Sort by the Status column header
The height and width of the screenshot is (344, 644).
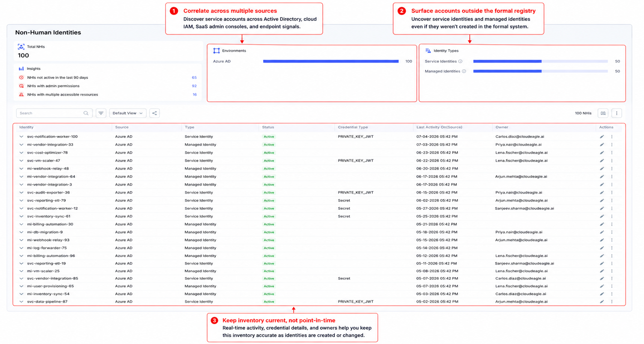(x=268, y=128)
